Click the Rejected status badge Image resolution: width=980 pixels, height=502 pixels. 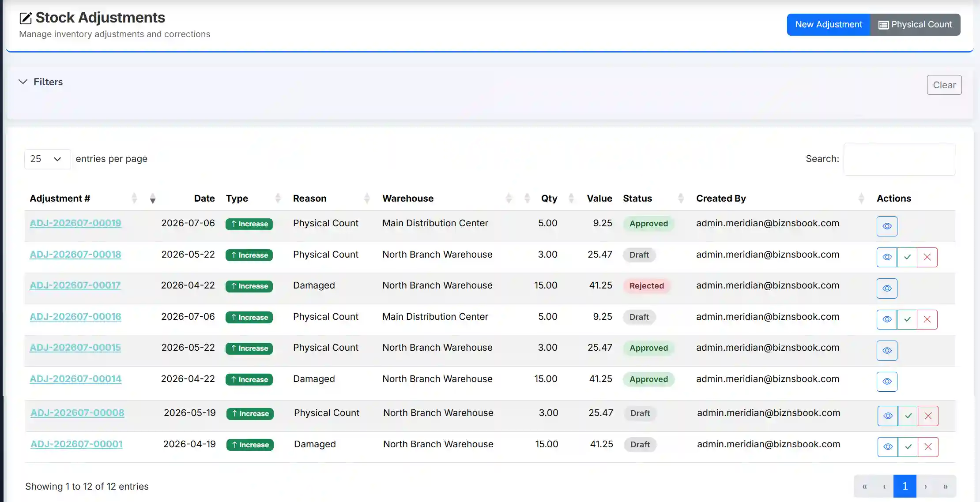(x=647, y=286)
